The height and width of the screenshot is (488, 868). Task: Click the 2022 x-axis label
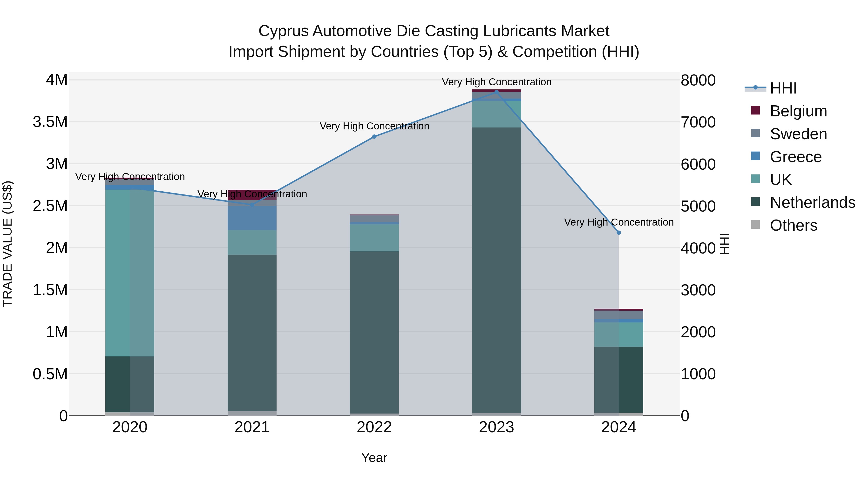coord(374,427)
